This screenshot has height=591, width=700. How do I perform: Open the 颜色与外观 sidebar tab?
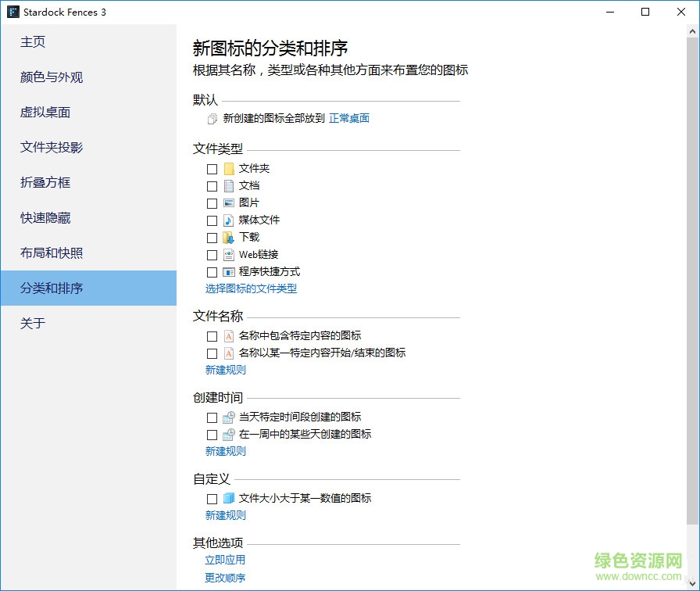52,77
